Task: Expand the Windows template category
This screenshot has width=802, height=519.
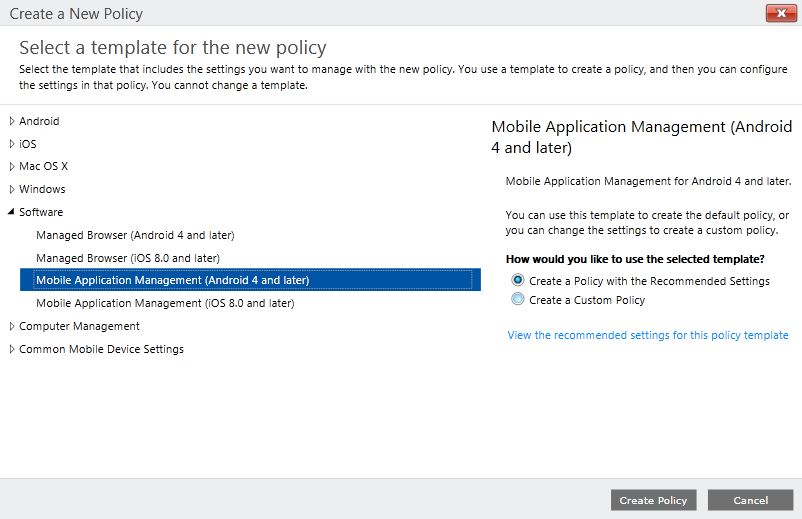Action: 12,190
